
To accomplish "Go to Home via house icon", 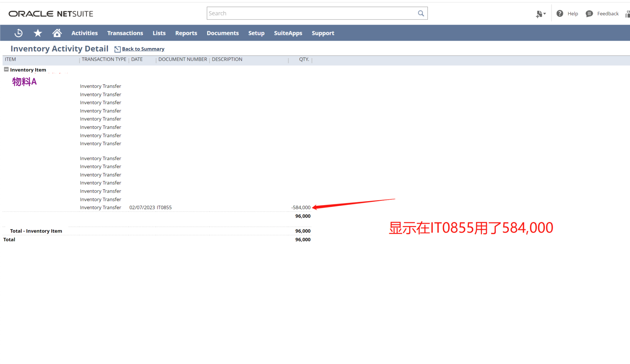I will 57,33.
